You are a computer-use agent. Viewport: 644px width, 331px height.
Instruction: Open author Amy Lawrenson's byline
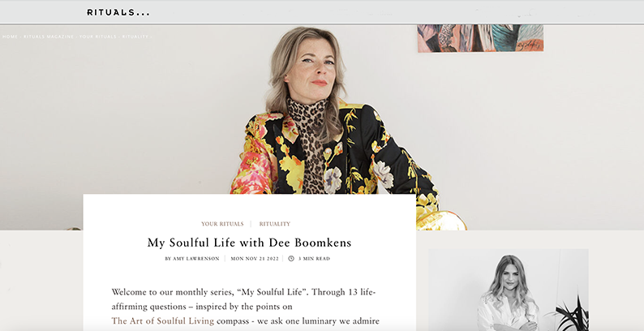pyautogui.click(x=191, y=259)
